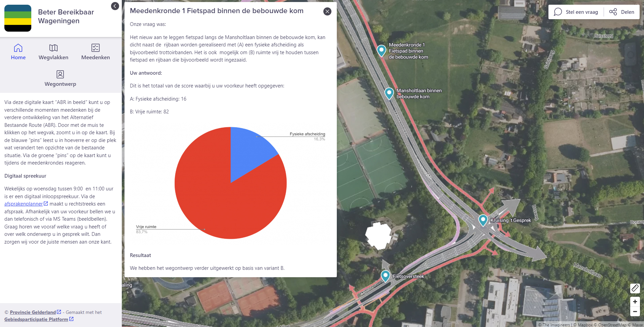Zoom in with the plus control
The height and width of the screenshot is (327, 644).
click(635, 302)
